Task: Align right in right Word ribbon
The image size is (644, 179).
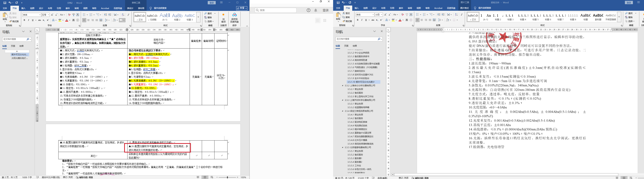Action: coord(426,20)
